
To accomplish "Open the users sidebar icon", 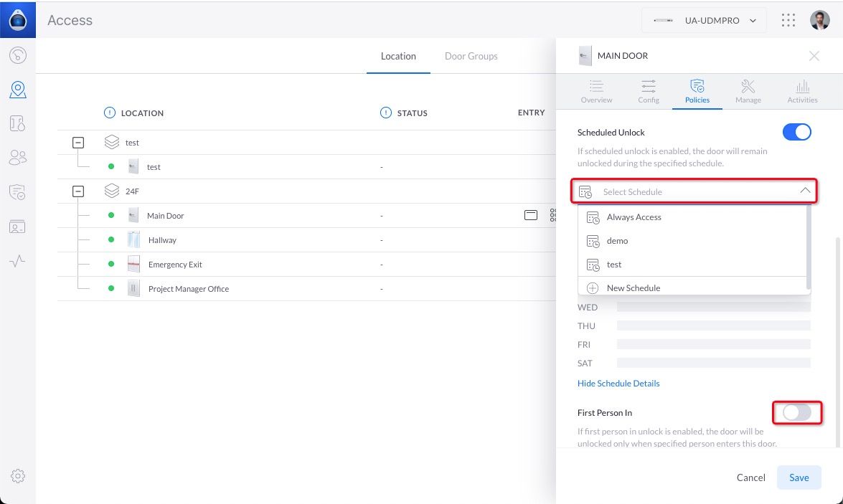I will 18,158.
